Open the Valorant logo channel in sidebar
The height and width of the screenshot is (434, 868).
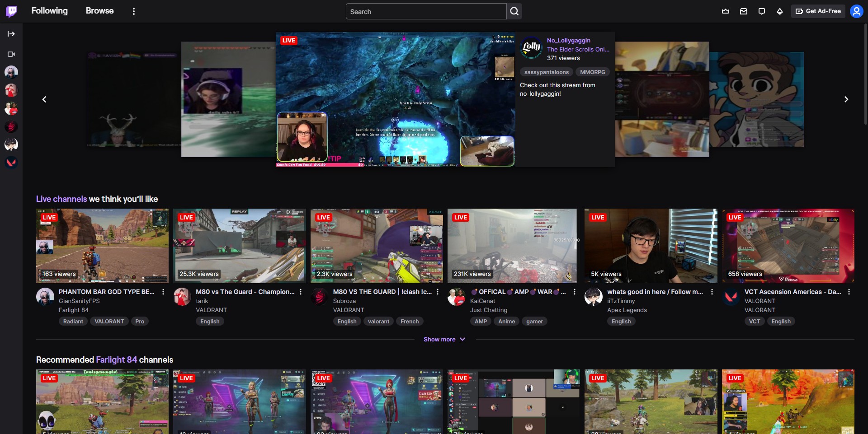(11, 163)
